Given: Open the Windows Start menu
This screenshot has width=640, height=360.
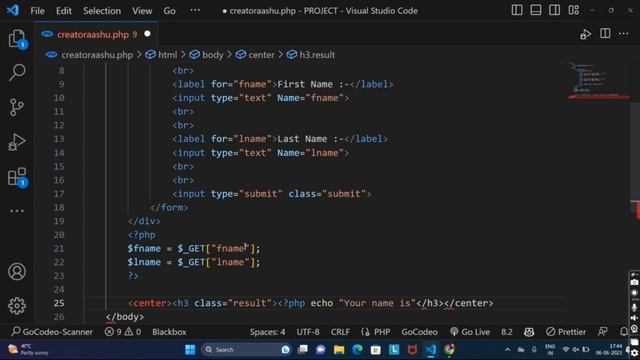Looking at the screenshot, I should coord(190,349).
